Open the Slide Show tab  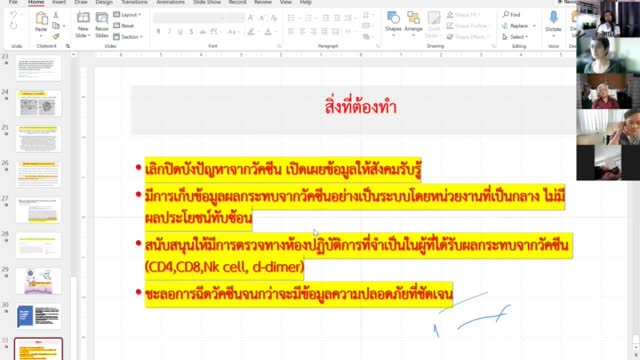click(207, 2)
